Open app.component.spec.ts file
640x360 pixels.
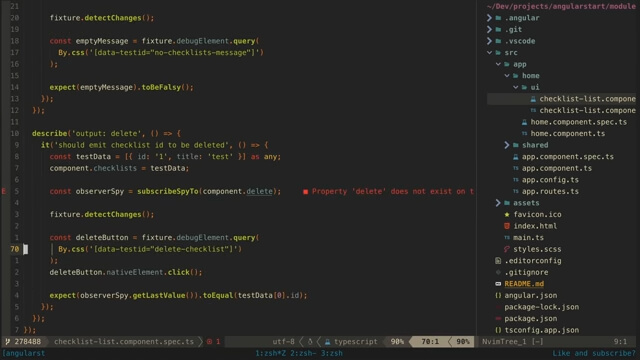pos(567,157)
